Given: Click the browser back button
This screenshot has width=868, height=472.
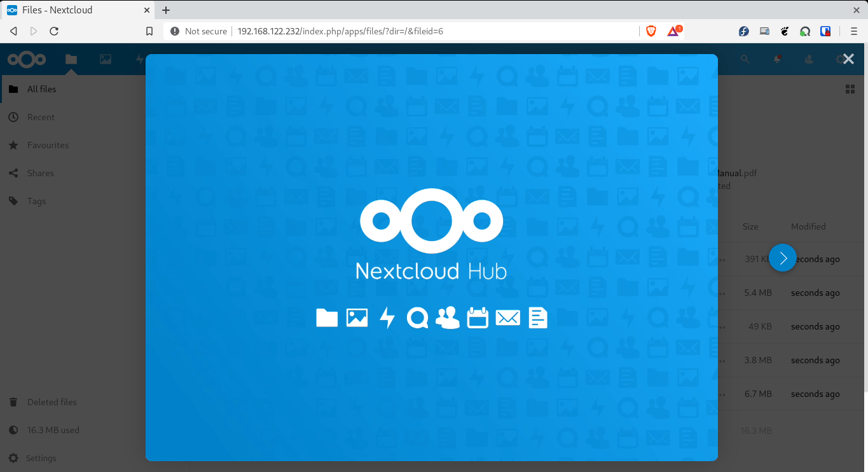Looking at the screenshot, I should coord(13,31).
